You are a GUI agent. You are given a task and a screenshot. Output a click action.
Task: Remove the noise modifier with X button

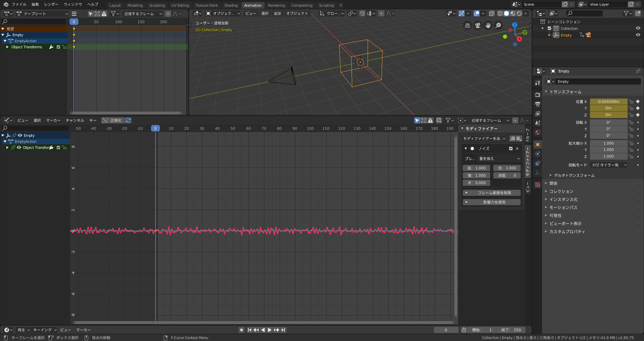click(517, 149)
